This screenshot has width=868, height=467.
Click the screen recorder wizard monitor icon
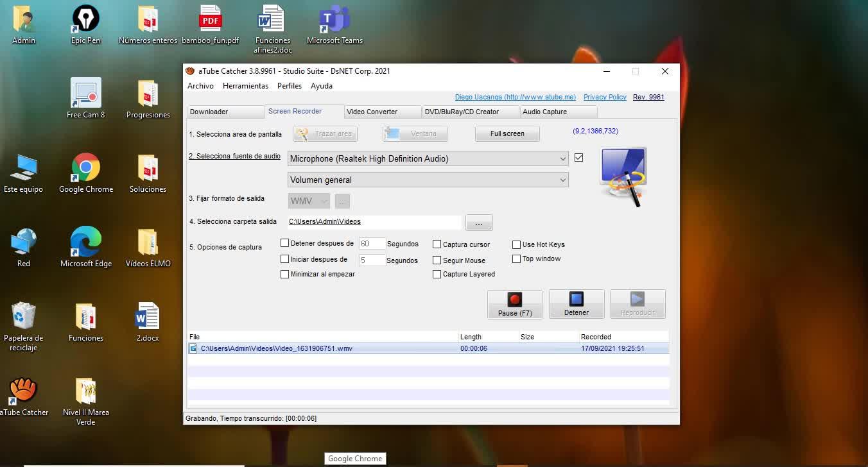[623, 175]
